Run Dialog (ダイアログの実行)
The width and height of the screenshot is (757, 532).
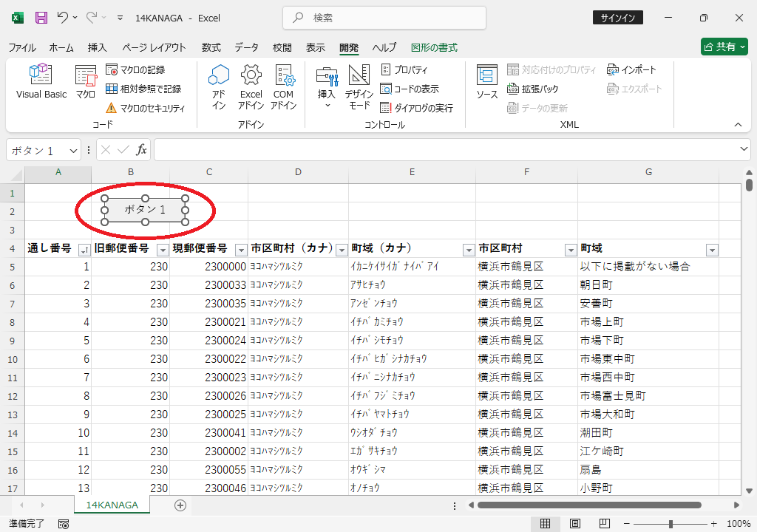[x=417, y=108]
